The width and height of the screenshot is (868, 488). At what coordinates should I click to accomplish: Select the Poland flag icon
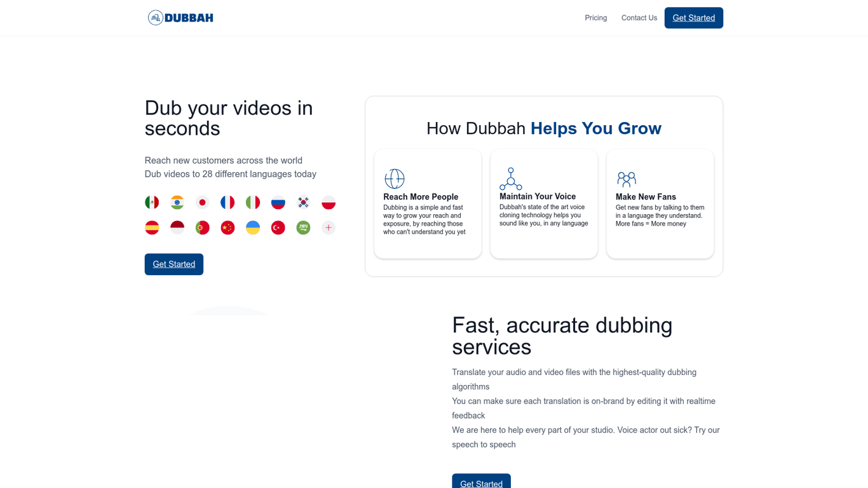pos(328,202)
